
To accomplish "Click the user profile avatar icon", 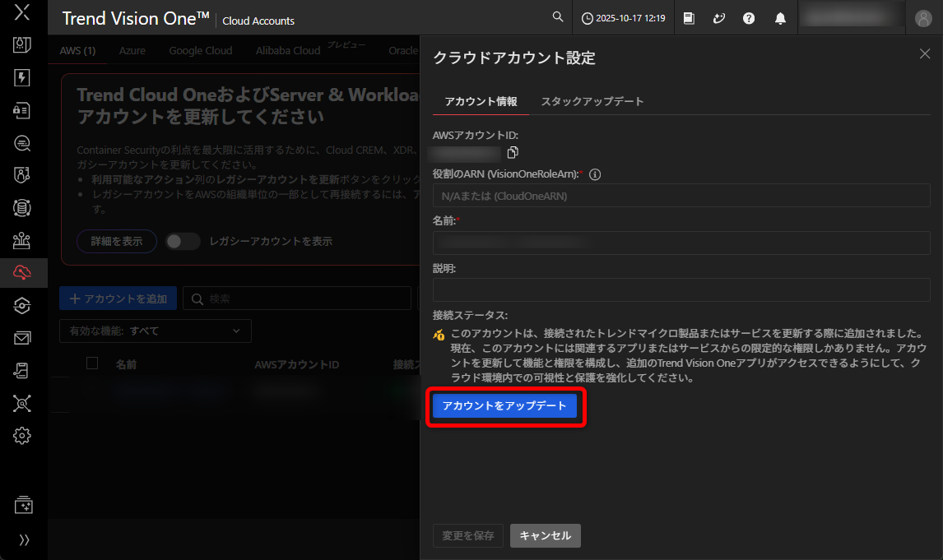I will pos(923,18).
